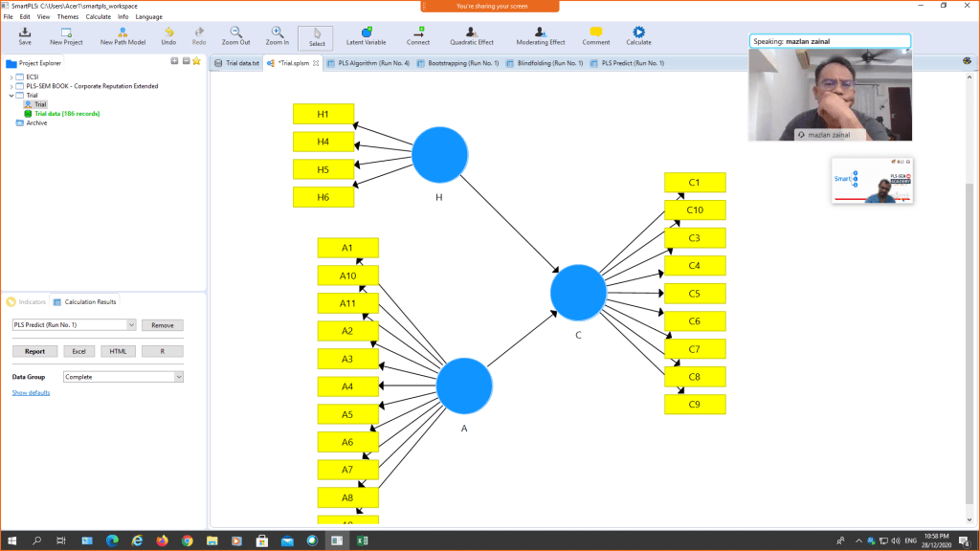The image size is (980, 551).
Task: Click the Report button
Action: point(34,351)
